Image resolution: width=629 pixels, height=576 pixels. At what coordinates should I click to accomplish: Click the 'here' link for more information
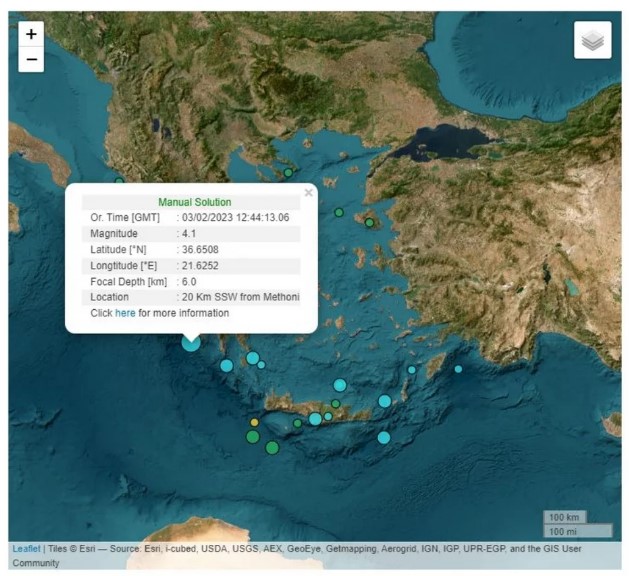point(125,313)
